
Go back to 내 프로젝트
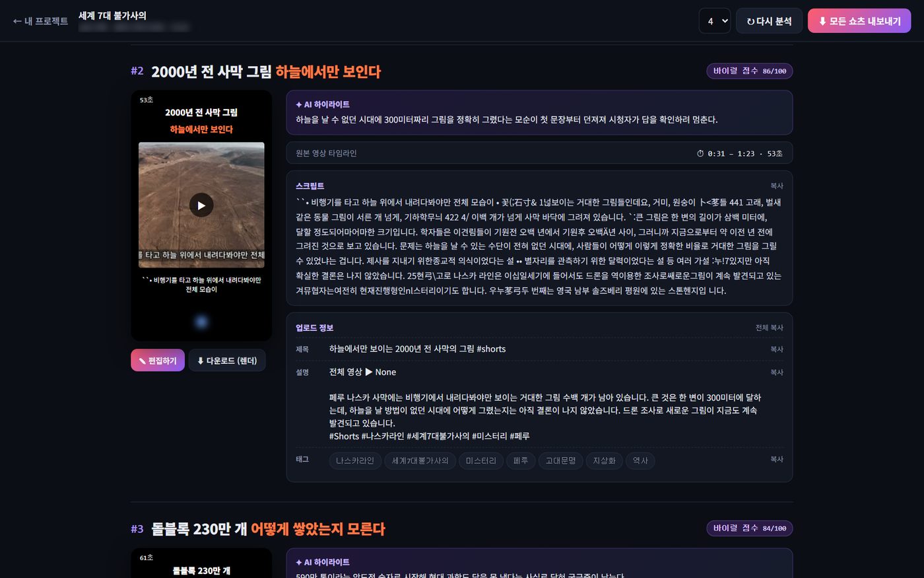click(40, 21)
